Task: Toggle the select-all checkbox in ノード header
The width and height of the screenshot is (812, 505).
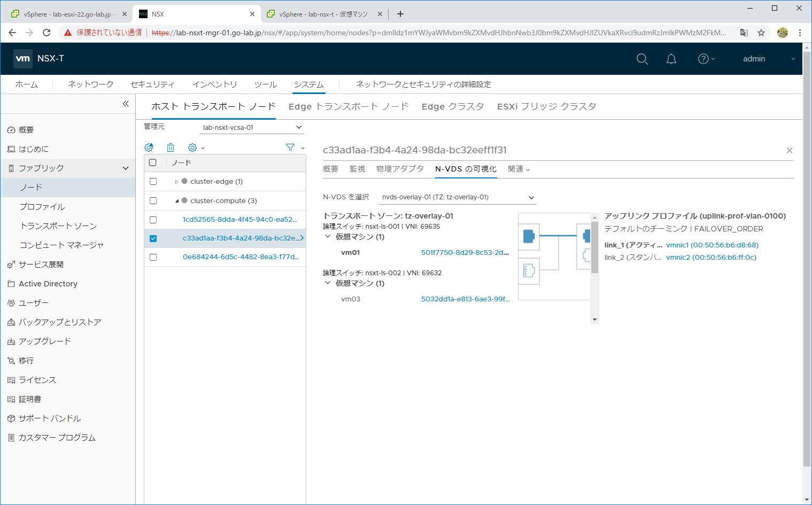Action: (153, 162)
